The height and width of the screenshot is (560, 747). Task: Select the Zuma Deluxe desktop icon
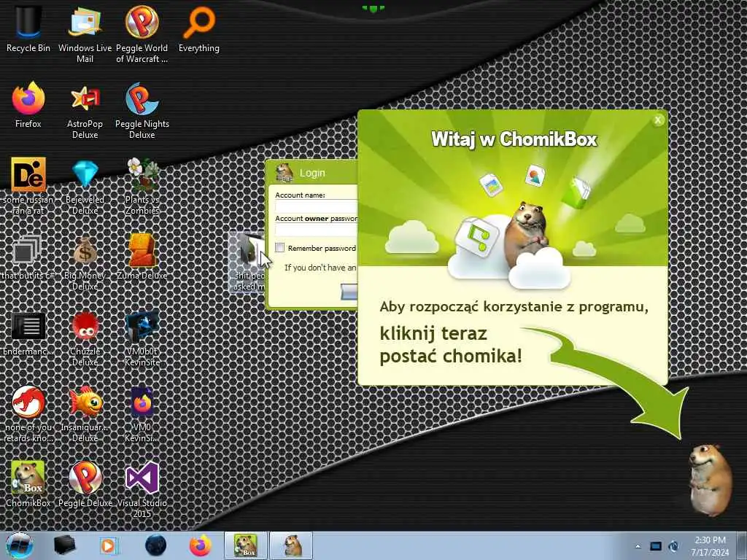coord(142,257)
